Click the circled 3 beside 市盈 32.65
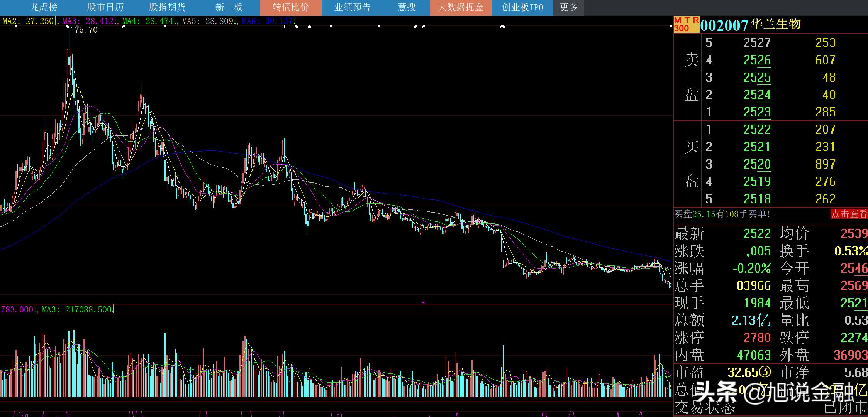 pyautogui.click(x=765, y=372)
